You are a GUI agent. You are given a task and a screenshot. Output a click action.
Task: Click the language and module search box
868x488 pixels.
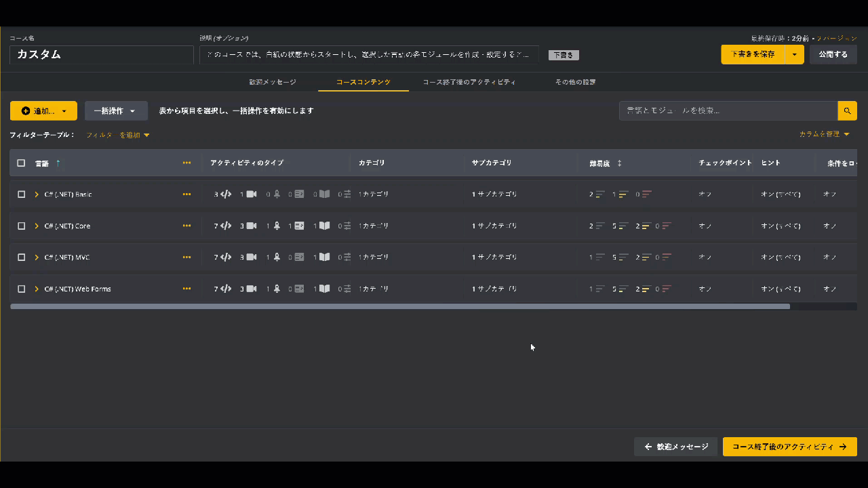(728, 110)
